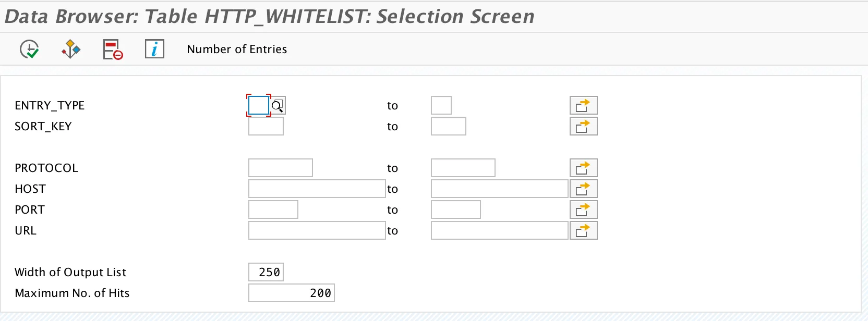Open multiple selection for PROTOCOL

coord(583,168)
